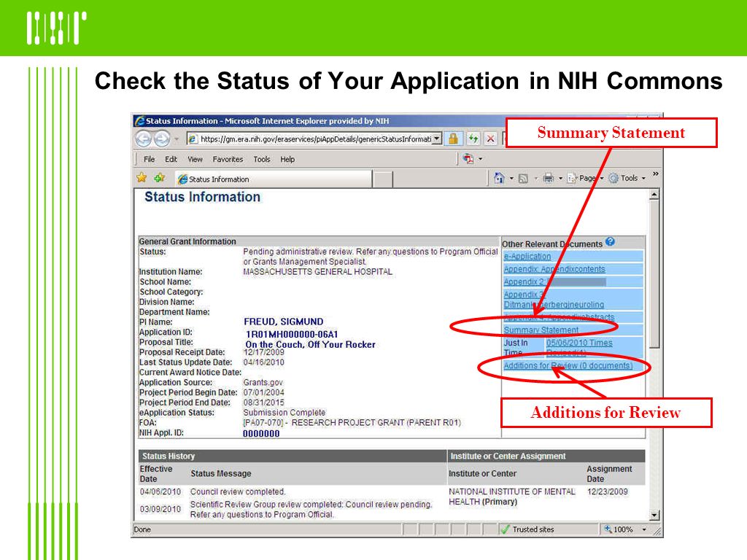Click the Favorites Center star icon

coord(142,178)
